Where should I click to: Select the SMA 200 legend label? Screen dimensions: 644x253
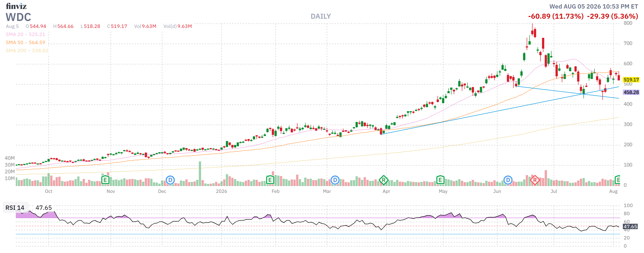click(16, 50)
